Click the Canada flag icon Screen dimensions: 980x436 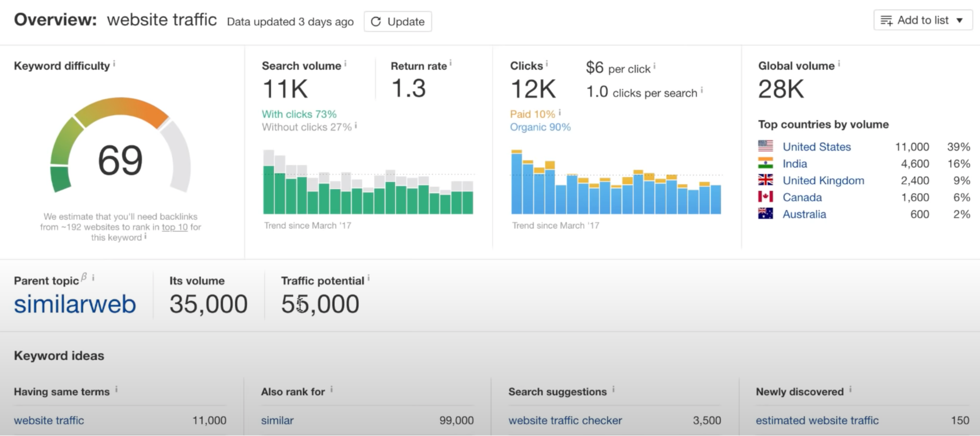pos(765,197)
